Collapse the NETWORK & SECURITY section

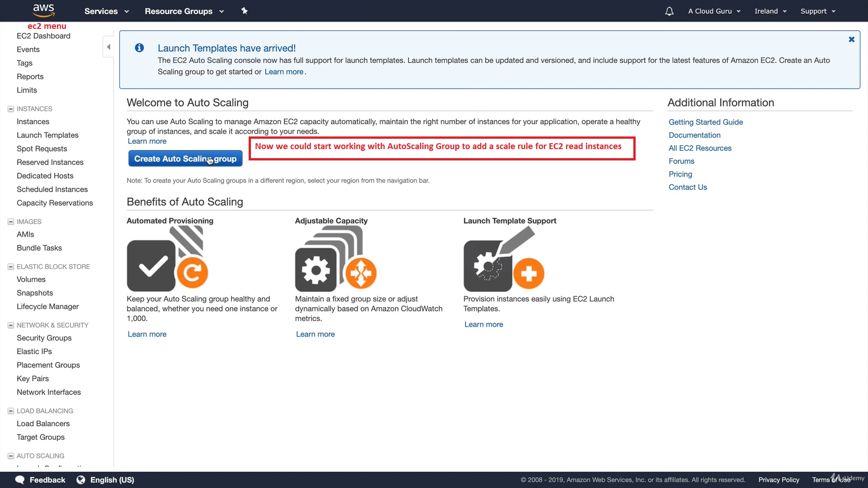11,325
